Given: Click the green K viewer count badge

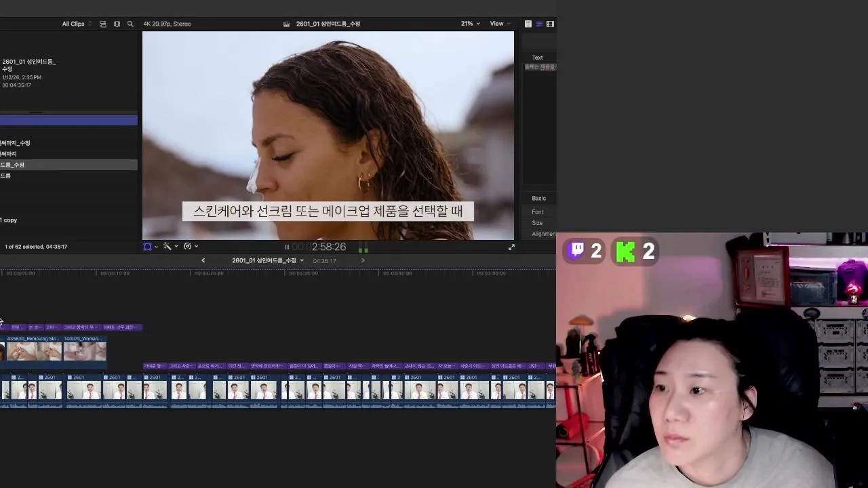Looking at the screenshot, I should (x=635, y=251).
